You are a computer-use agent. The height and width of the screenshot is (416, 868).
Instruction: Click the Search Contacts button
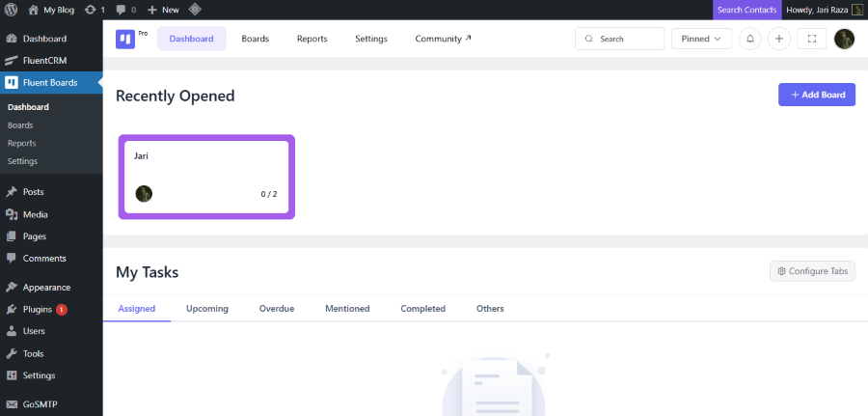tap(746, 10)
